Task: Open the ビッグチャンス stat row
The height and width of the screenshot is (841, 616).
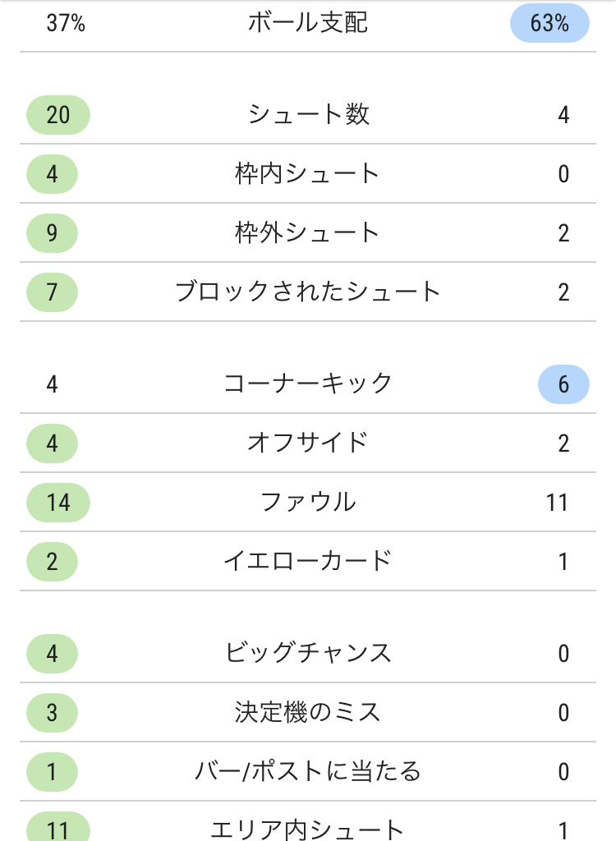Action: [x=308, y=653]
